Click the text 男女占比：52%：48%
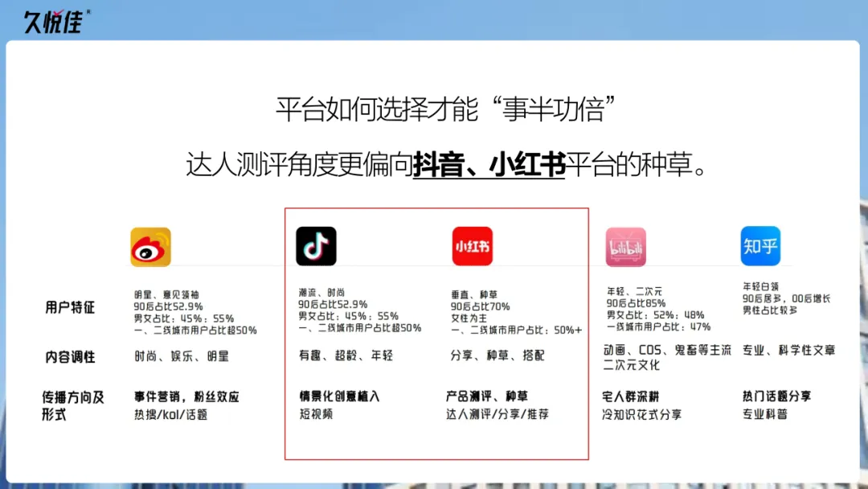Image resolution: width=868 pixels, height=489 pixels. [656, 314]
